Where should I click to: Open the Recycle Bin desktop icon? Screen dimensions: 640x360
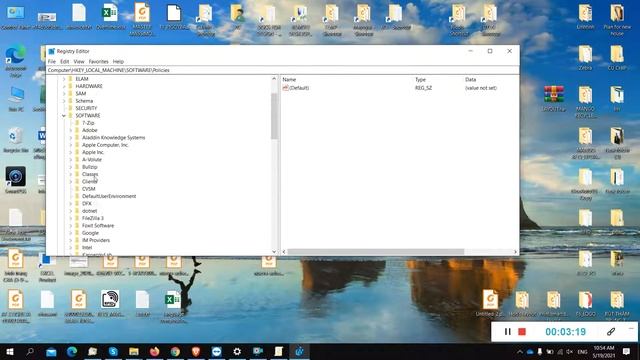pyautogui.click(x=16, y=140)
